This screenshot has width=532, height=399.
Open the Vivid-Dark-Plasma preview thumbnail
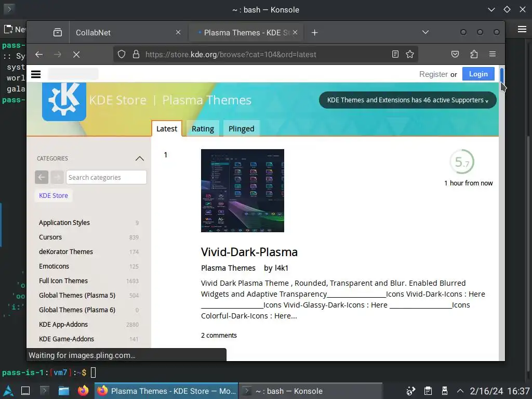pos(242,191)
